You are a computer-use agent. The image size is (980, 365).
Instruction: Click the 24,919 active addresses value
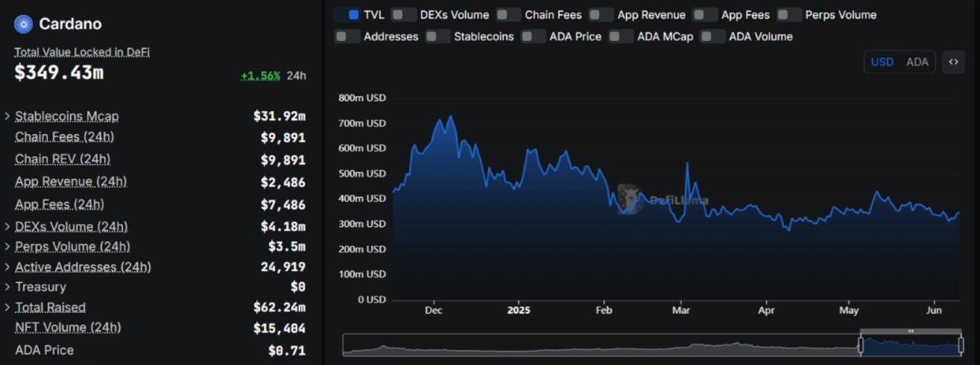coord(283,267)
